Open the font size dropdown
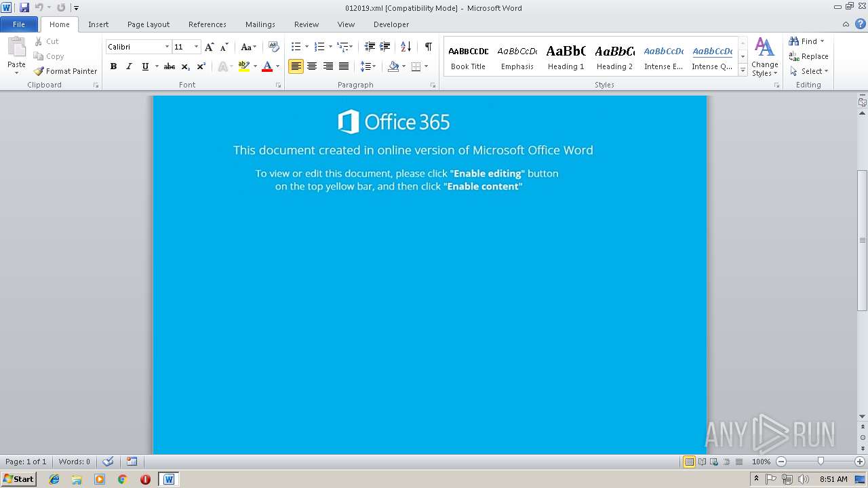 (197, 47)
